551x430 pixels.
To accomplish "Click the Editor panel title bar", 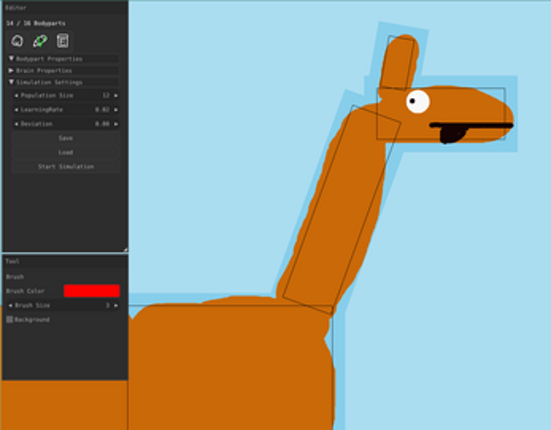I will click(65, 8).
